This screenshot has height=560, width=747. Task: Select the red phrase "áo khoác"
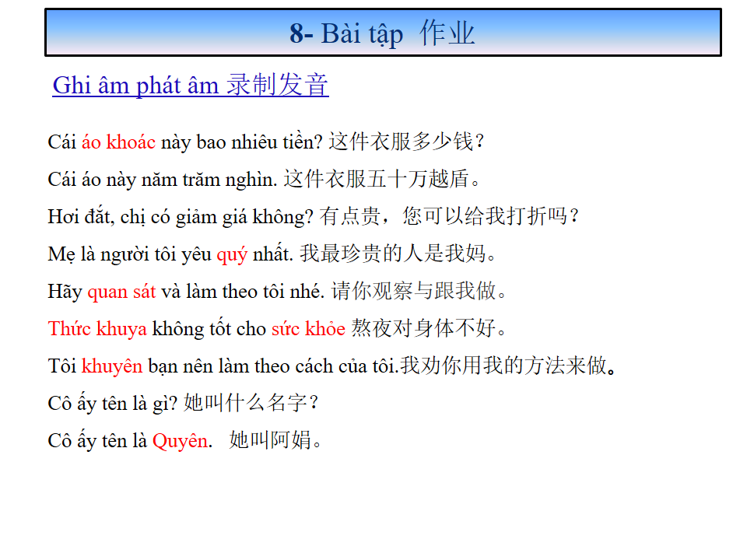click(118, 142)
